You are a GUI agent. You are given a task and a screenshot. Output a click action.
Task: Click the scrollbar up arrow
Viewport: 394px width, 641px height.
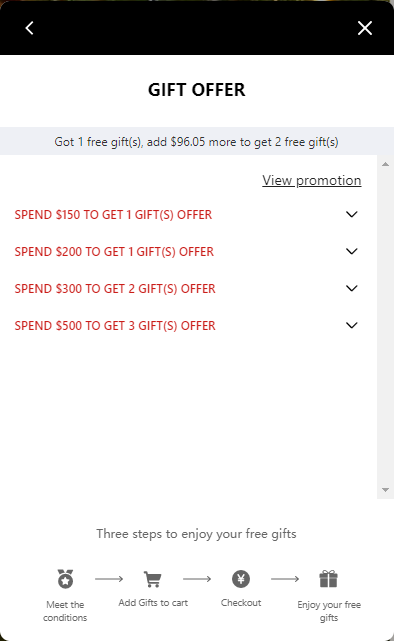[385, 164]
